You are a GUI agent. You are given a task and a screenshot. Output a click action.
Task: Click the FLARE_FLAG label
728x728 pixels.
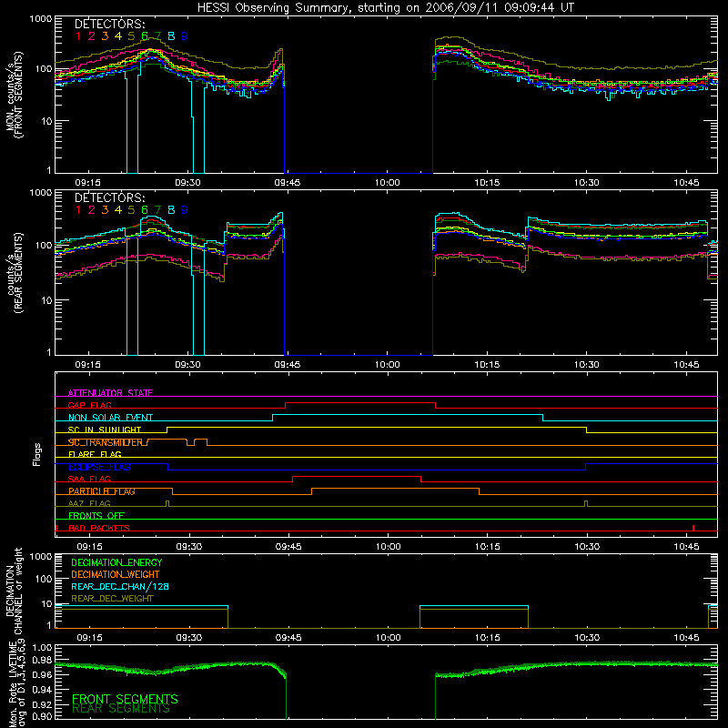pos(95,454)
